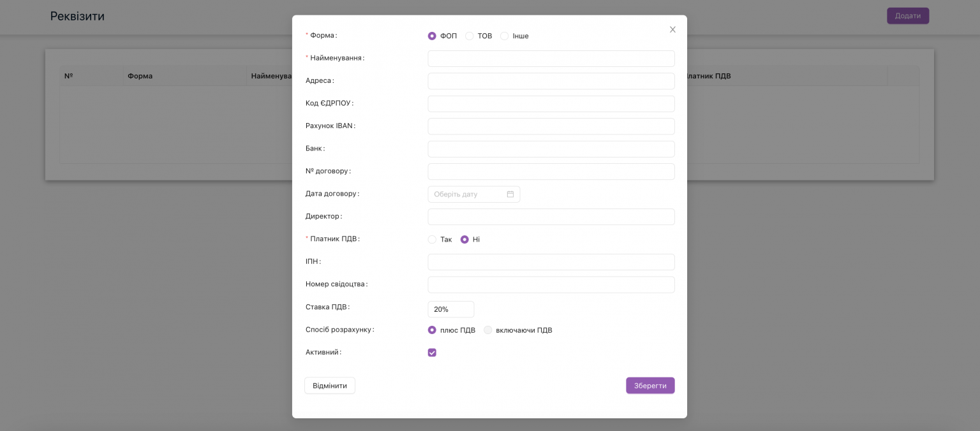Image resolution: width=980 pixels, height=431 pixels.
Task: Click the Форма column header in the table
Action: point(140,76)
